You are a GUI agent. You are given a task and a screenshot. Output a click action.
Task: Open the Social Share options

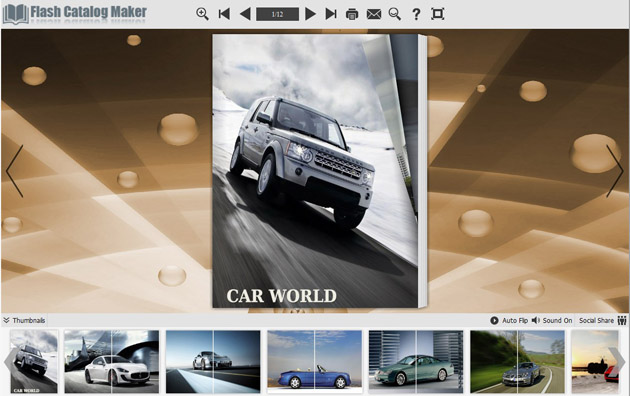tap(596, 320)
